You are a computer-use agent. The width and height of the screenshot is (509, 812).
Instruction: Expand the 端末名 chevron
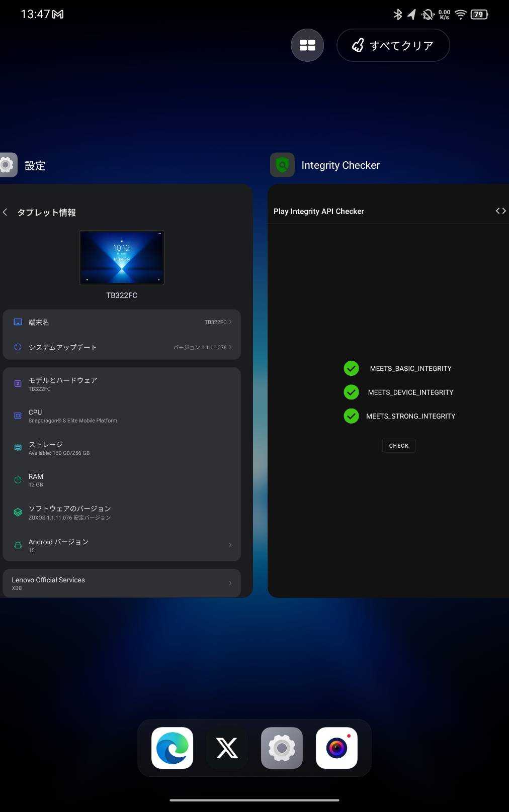(230, 322)
